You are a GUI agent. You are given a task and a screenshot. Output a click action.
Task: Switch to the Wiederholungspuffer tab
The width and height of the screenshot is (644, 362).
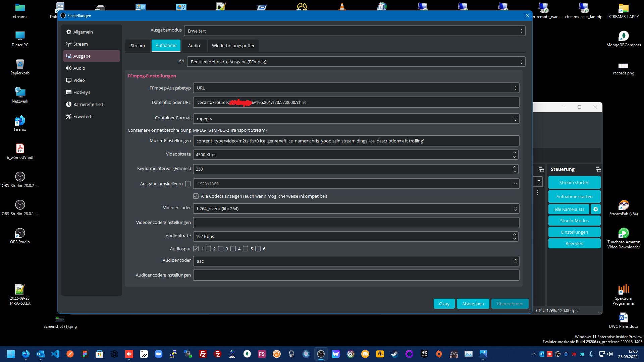(233, 46)
